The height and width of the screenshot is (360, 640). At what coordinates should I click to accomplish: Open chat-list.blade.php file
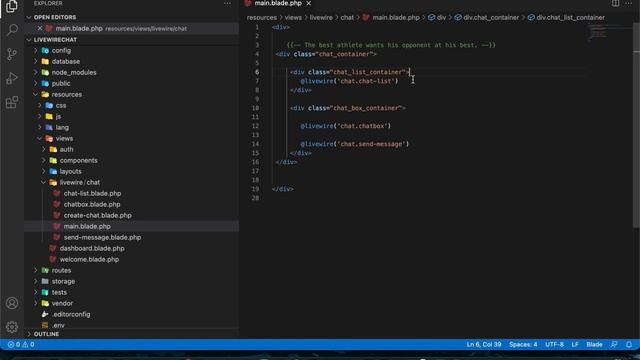(92, 194)
